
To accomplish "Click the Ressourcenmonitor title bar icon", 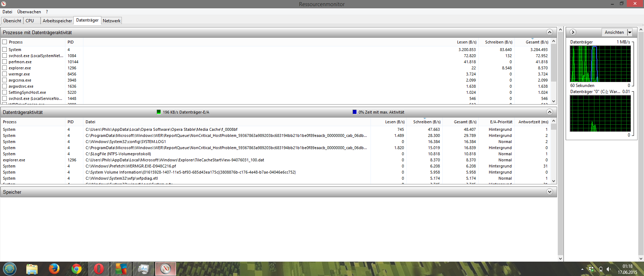I will pyautogui.click(x=4, y=4).
